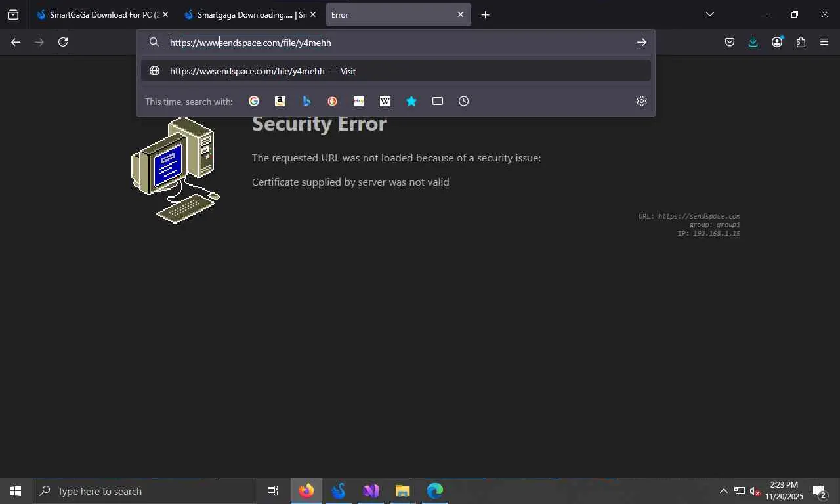Image resolution: width=840 pixels, height=504 pixels.
Task: Search this time with Bing
Action: [306, 101]
